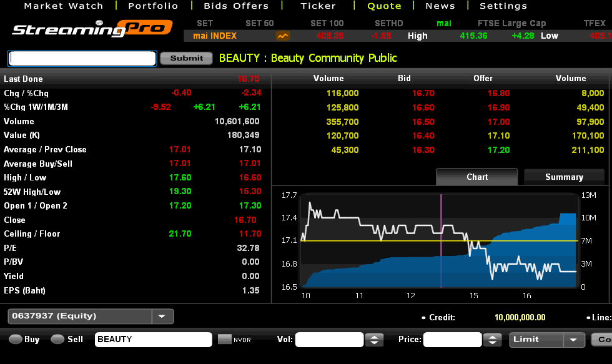
Task: Select the SET 50 index tab
Action: 260,23
